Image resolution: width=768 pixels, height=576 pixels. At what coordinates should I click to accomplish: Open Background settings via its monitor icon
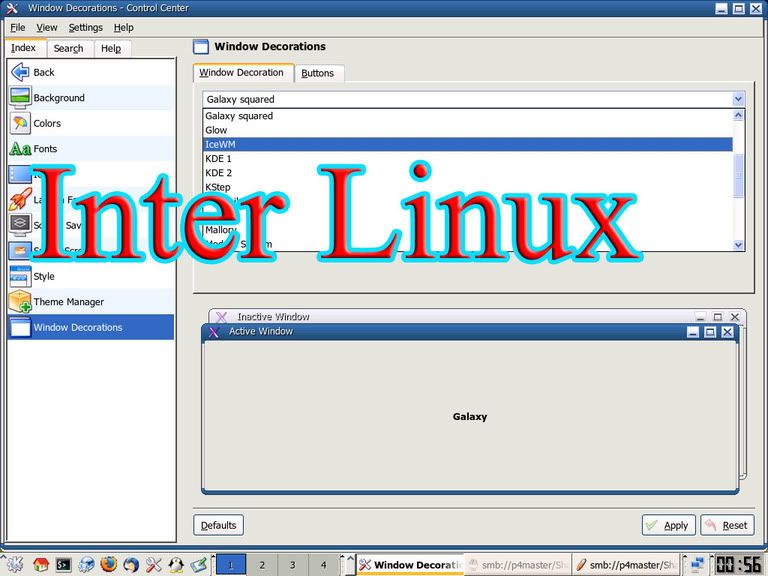click(20, 97)
